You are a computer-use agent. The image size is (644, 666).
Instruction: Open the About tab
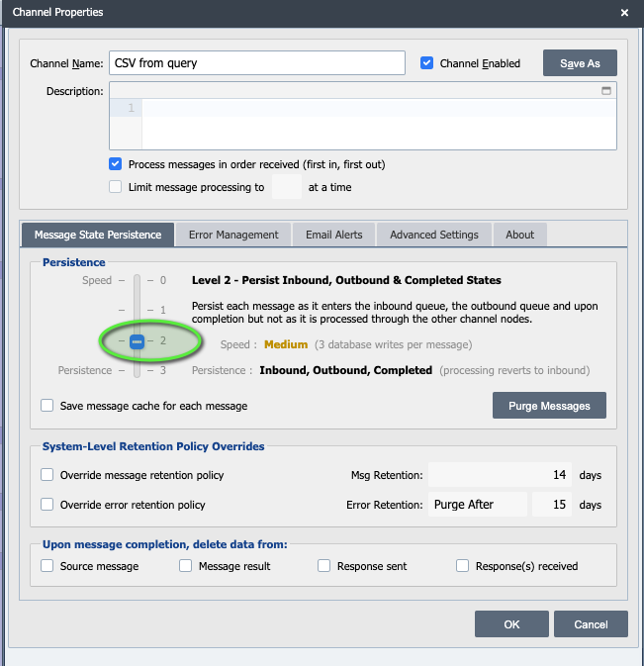(519, 235)
